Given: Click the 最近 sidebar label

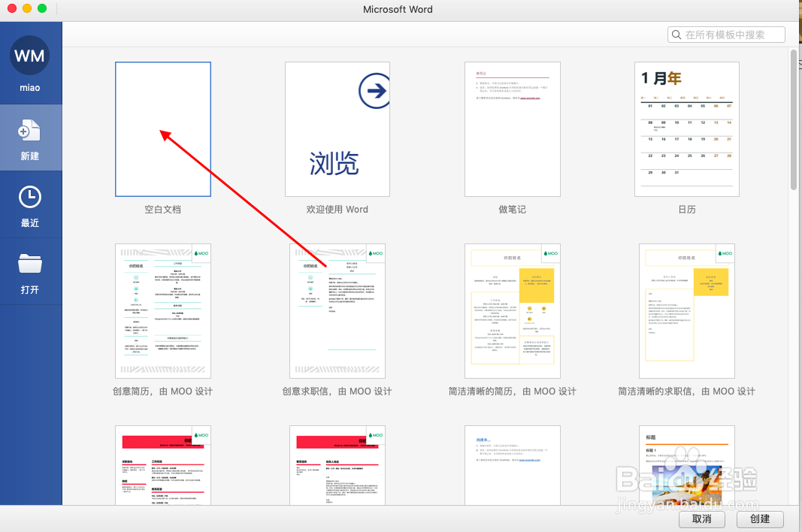Looking at the screenshot, I should (x=29, y=222).
